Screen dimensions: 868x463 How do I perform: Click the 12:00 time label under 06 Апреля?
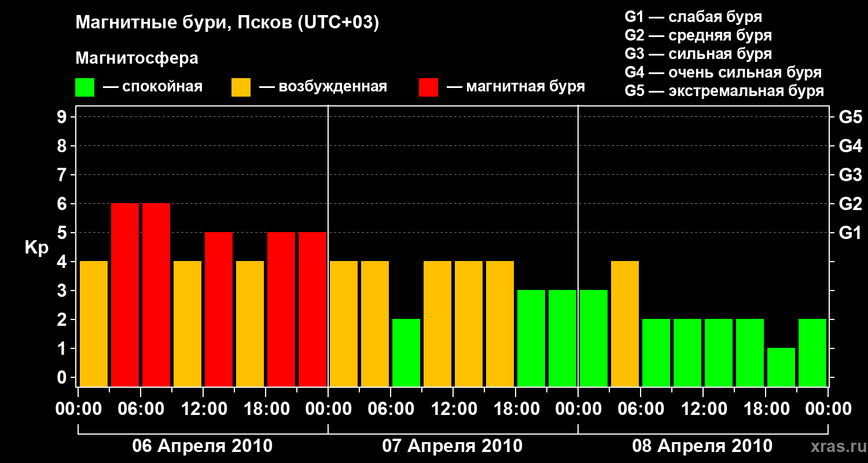(203, 409)
